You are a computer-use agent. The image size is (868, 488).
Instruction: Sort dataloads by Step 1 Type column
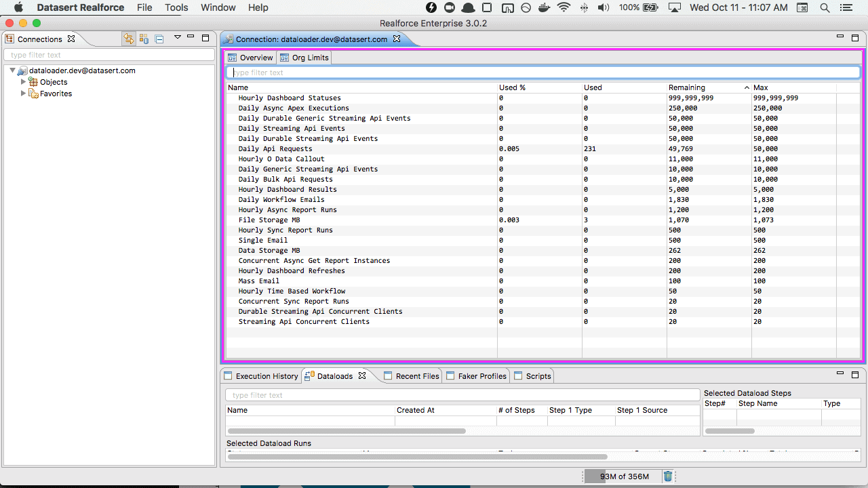click(581, 410)
